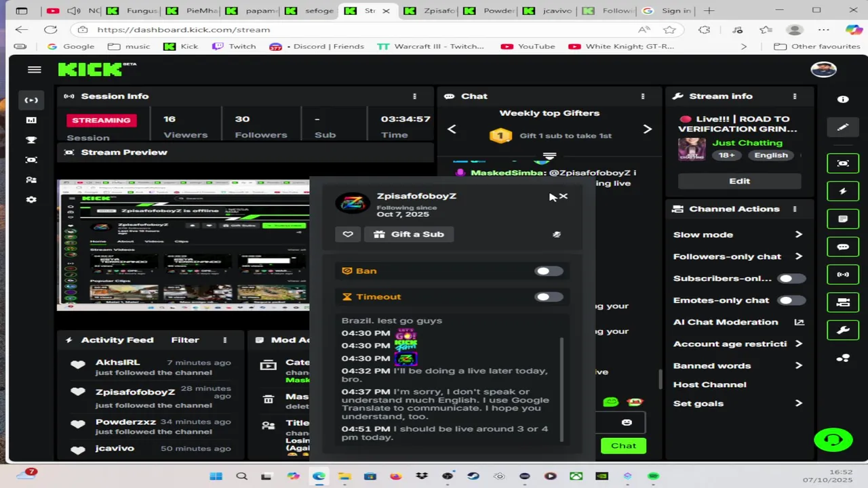Toggle the note widget icon in right toolbar
Screen dimensions: 868x488
point(843,219)
